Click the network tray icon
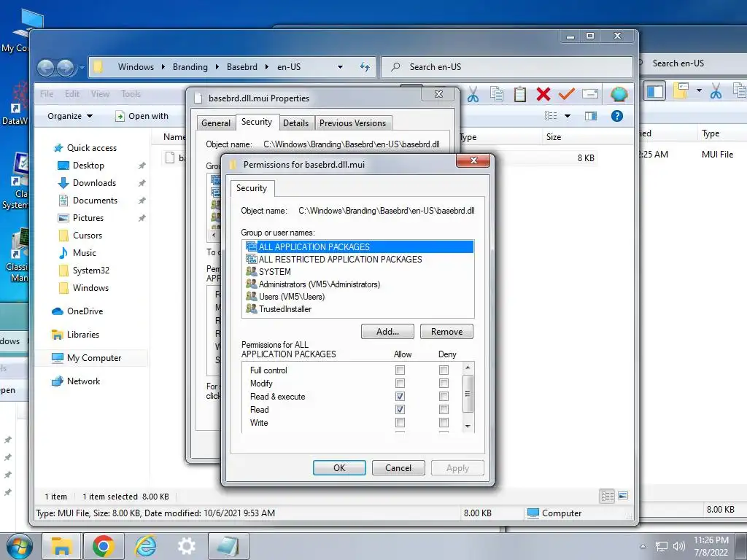 pyautogui.click(x=661, y=547)
